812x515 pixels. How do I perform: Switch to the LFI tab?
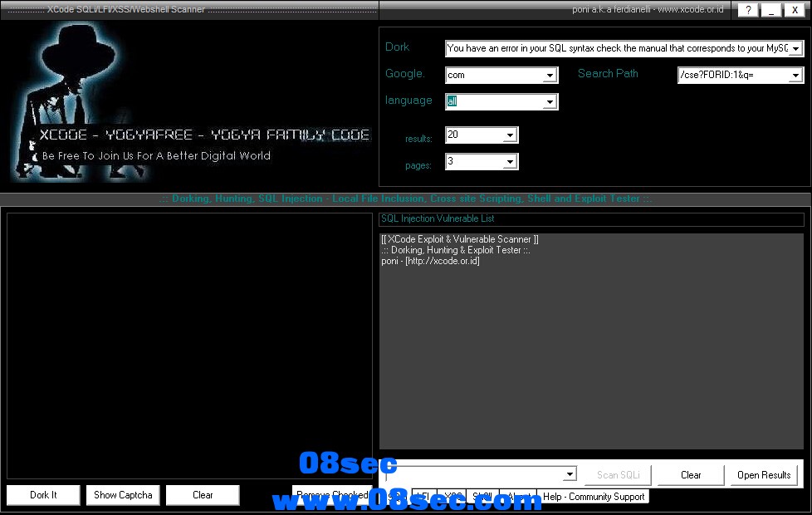424,497
